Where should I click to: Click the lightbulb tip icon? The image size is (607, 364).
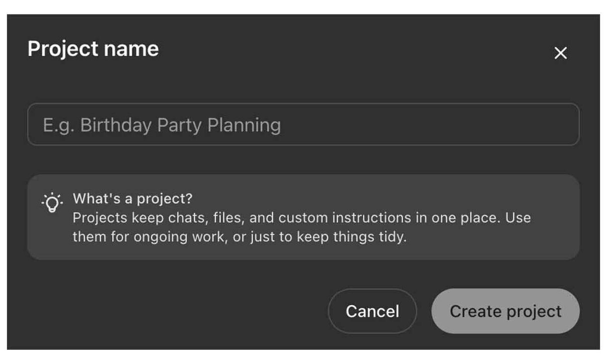coord(52,203)
